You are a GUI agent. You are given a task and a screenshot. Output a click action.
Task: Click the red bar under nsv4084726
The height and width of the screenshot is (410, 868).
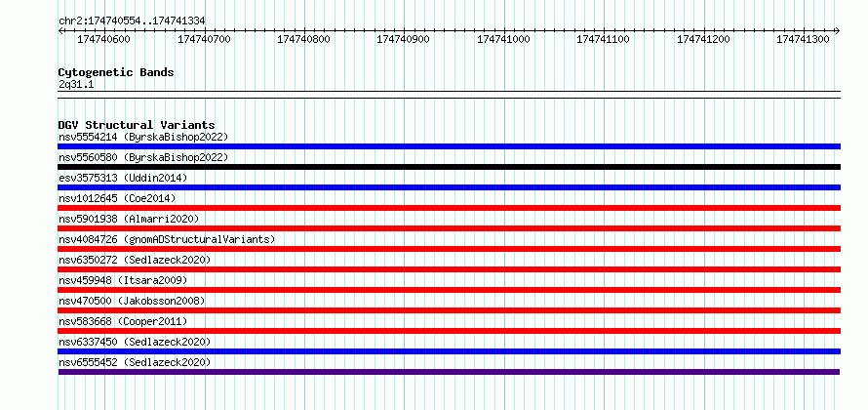pyautogui.click(x=449, y=249)
